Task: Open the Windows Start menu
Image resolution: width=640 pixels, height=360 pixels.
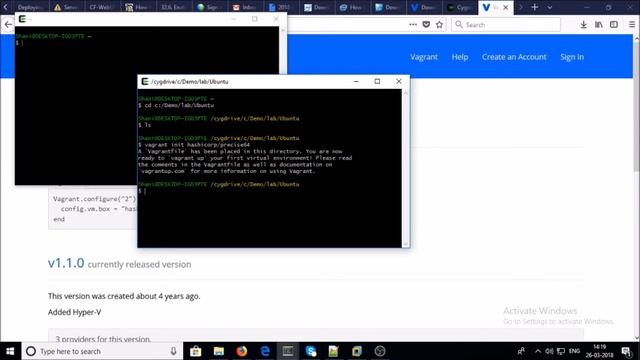Action: tap(10, 351)
